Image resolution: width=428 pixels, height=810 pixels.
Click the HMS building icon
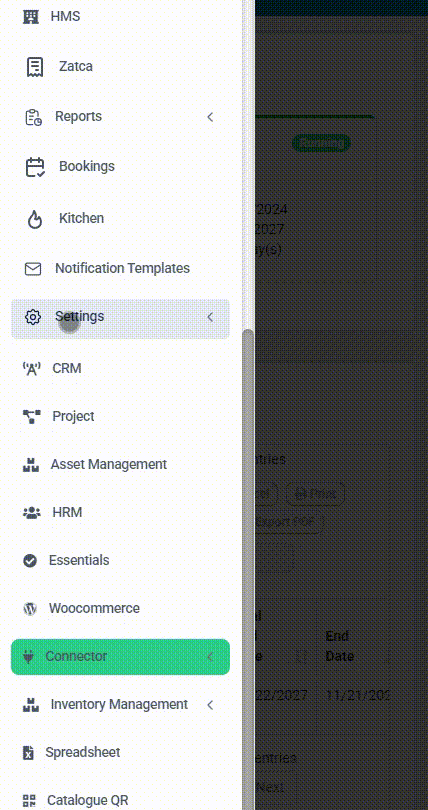pos(31,17)
